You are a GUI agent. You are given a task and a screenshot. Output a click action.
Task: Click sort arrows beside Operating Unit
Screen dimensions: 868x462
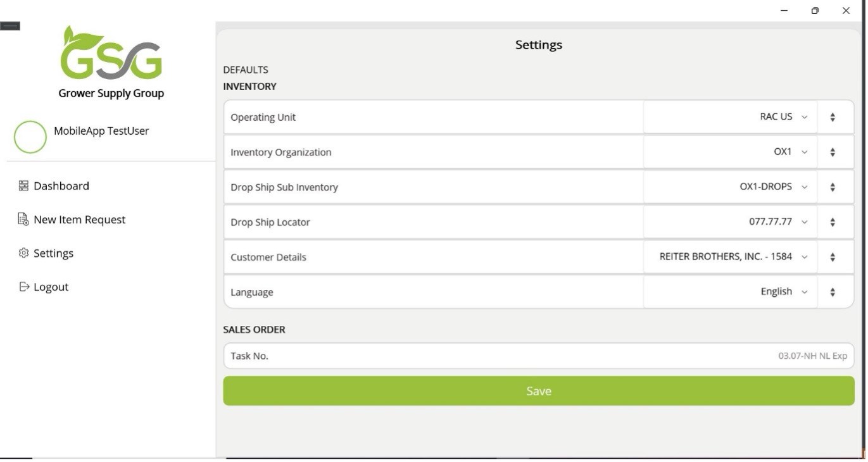[x=833, y=117]
